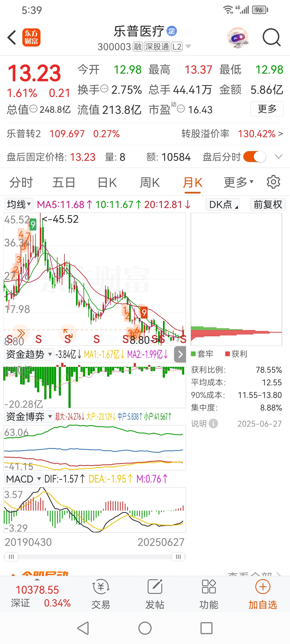Tap the left range slider handle
The width and height of the screenshot is (290, 644).
tap(11, 557)
